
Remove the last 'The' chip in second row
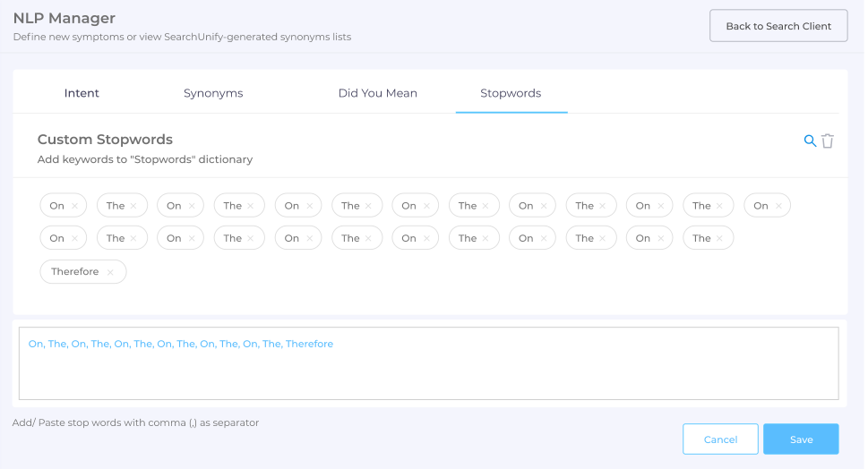click(720, 239)
